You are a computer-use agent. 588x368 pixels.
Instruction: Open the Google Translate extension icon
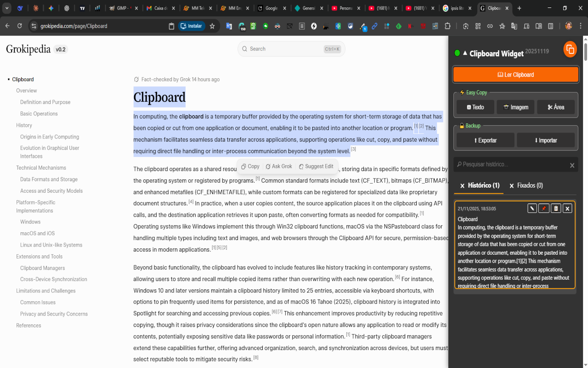point(229,26)
